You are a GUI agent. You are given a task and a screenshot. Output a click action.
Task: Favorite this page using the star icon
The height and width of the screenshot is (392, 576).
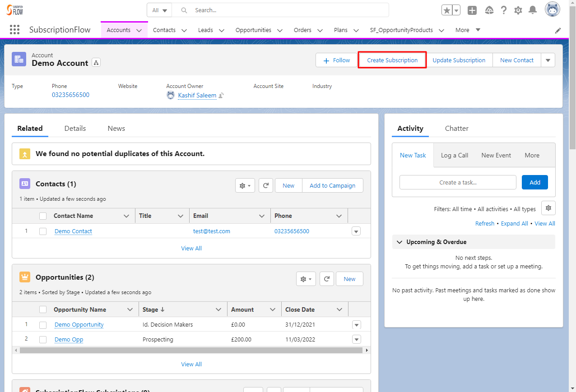coord(447,9)
